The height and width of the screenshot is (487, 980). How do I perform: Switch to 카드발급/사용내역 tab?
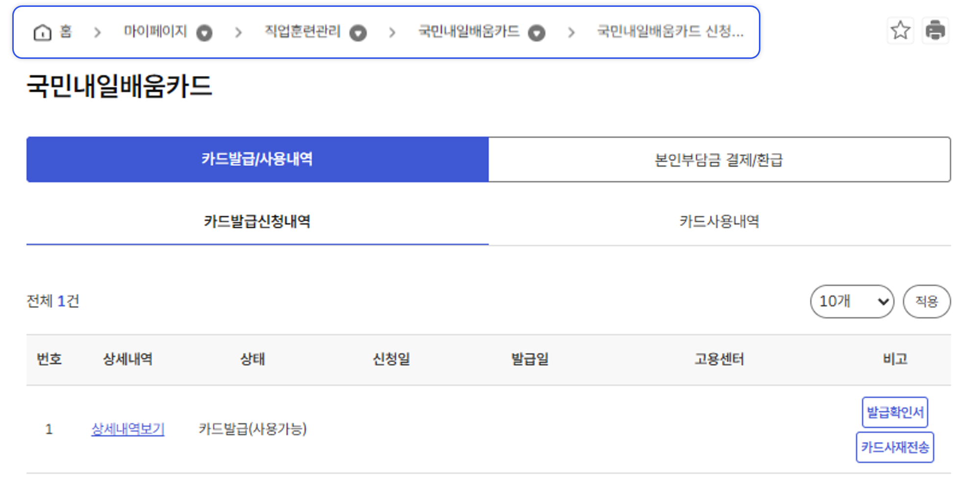click(257, 159)
